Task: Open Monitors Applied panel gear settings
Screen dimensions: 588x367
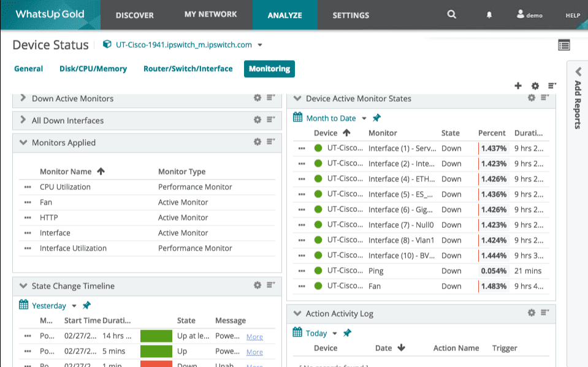Action: click(258, 142)
